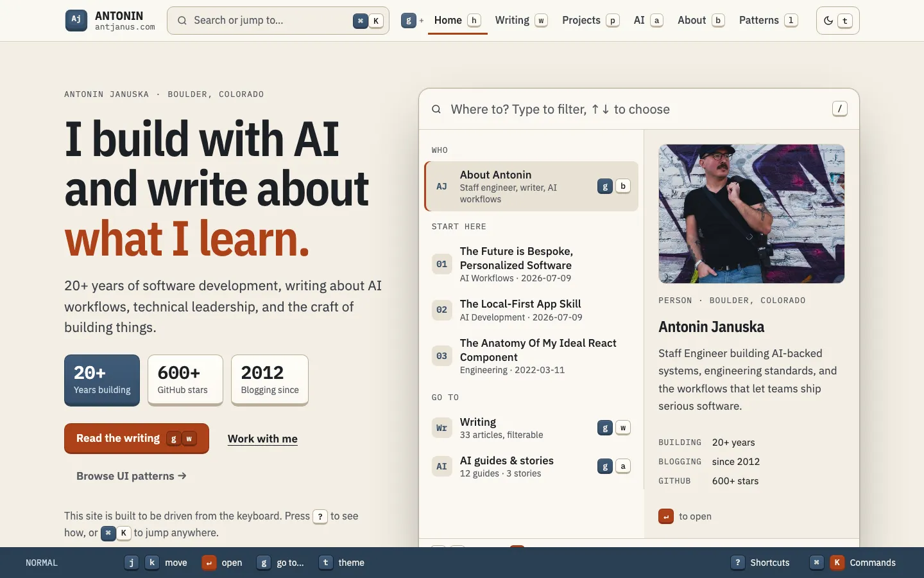The width and height of the screenshot is (924, 578).
Task: Click the 01 number badge in Start Here
Action: point(442,264)
